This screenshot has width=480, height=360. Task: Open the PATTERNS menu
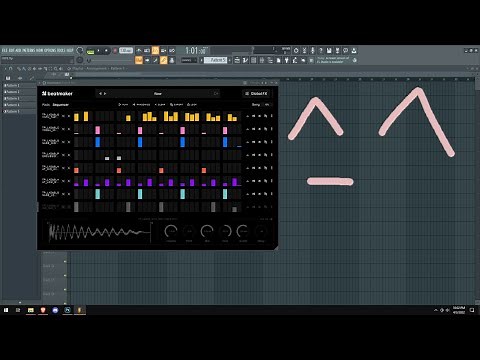click(29, 50)
